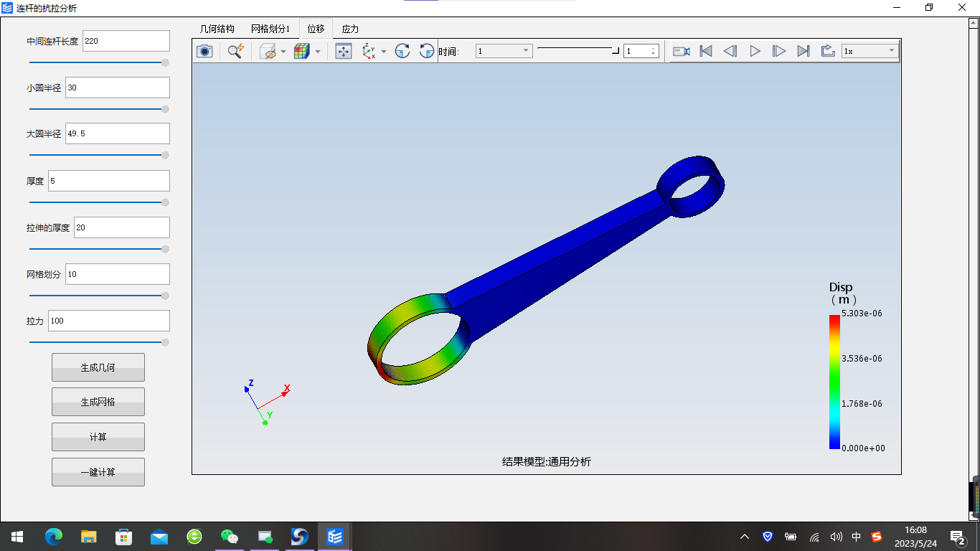Click the fit-to-view arrows icon
The height and width of the screenshot is (551, 980).
pyautogui.click(x=344, y=51)
